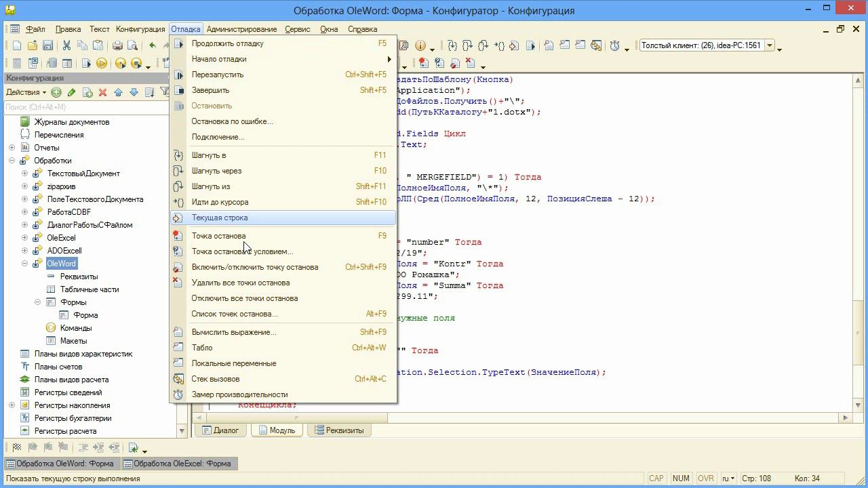This screenshot has height=488, width=868.
Task: Switch to the 'Модуль' tab
Action: tap(277, 430)
